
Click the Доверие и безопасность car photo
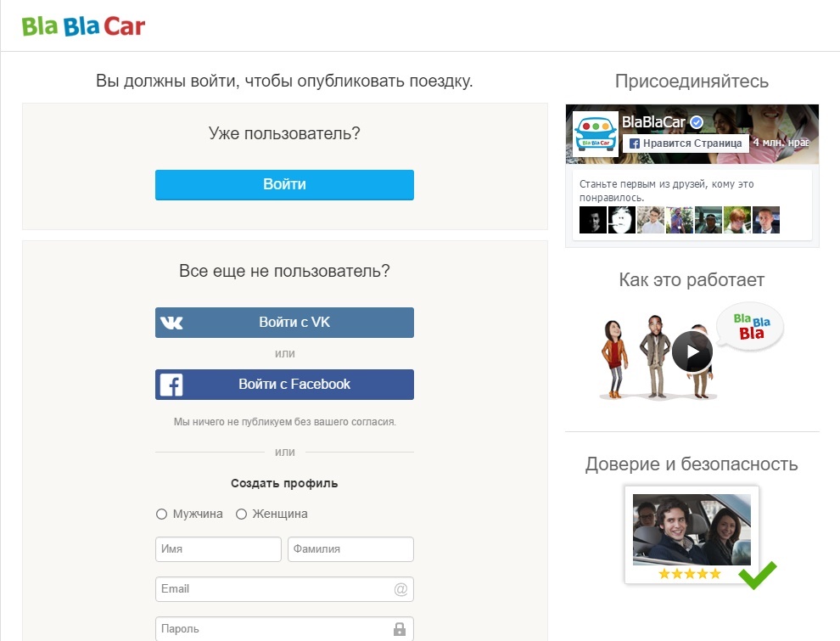point(692,530)
